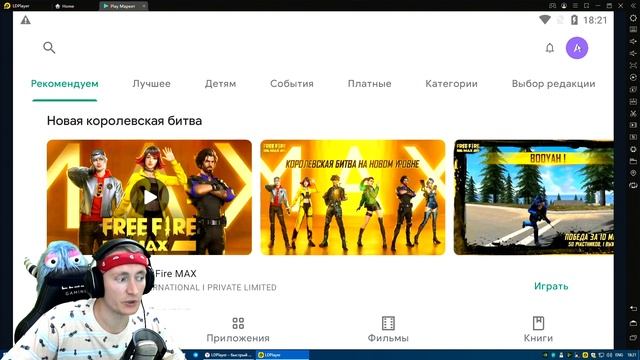Image resolution: width=640 pixels, height=360 pixels.
Task: Open the Королевская битва на новом уровне screenshot
Action: point(353,197)
